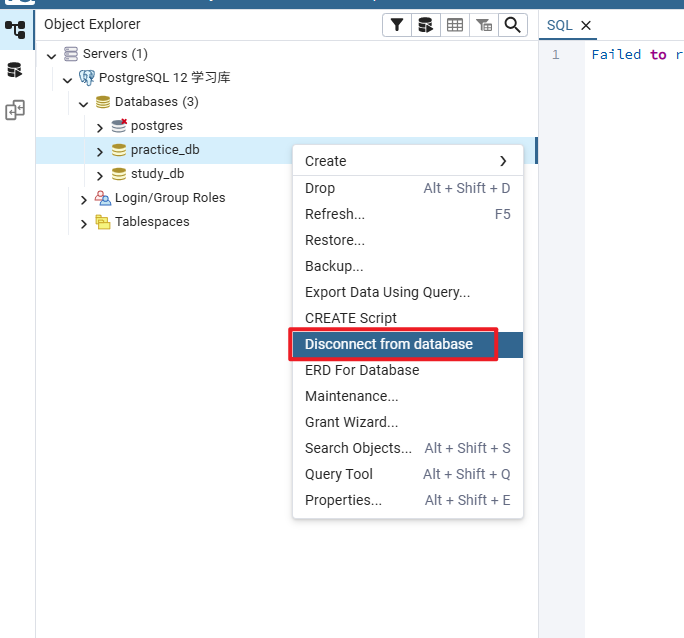Open the Query Tool sidebar icon
The height and width of the screenshot is (638, 684).
tap(15, 70)
